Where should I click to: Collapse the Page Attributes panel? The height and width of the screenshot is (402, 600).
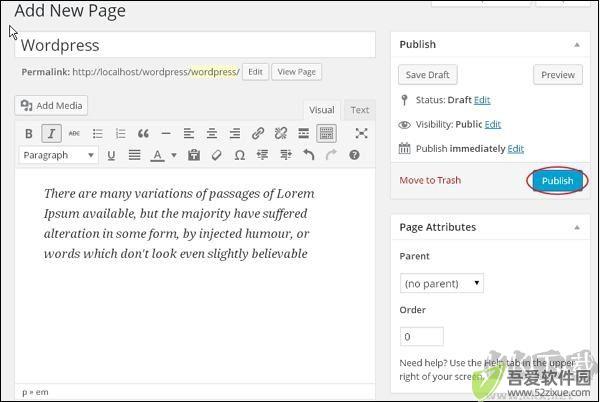(577, 228)
